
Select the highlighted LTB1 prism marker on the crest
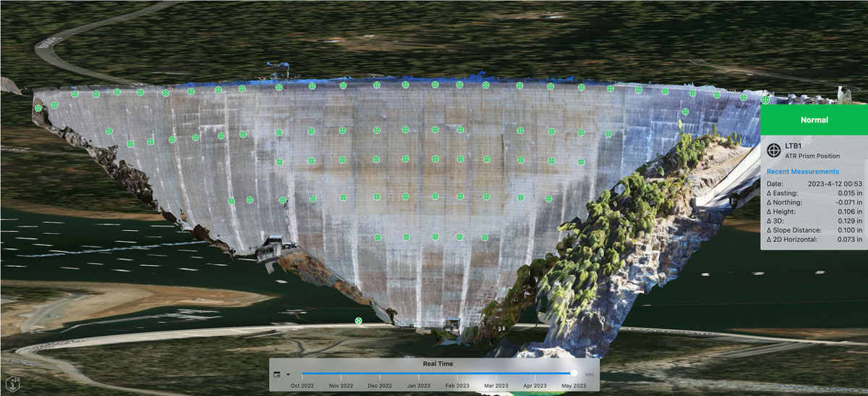pos(765,100)
